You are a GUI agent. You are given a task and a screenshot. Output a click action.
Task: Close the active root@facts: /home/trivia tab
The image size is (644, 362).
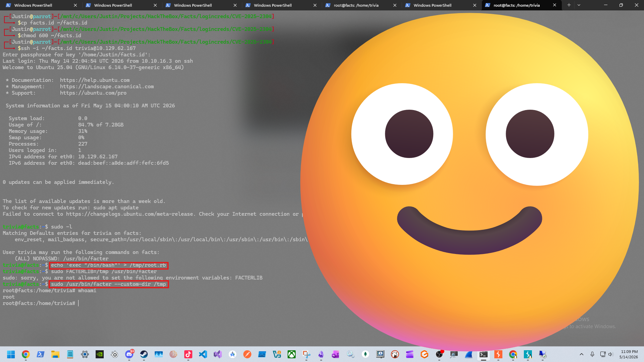tap(555, 5)
